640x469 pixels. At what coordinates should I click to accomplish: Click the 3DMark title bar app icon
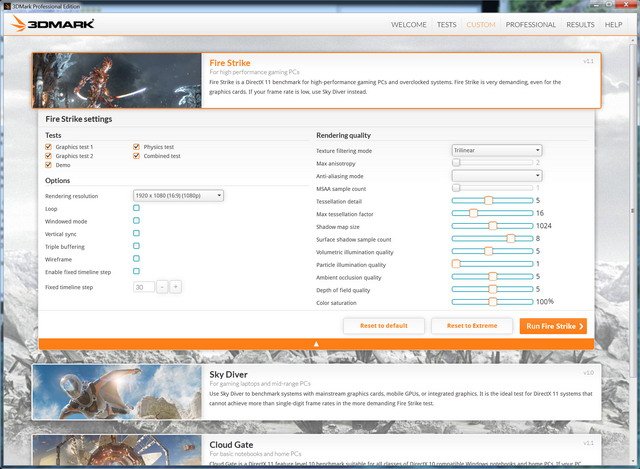[7, 6]
